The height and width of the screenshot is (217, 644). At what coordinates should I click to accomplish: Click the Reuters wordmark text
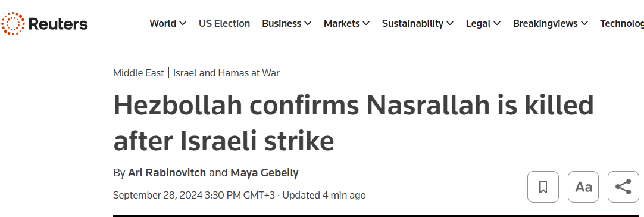(58, 24)
